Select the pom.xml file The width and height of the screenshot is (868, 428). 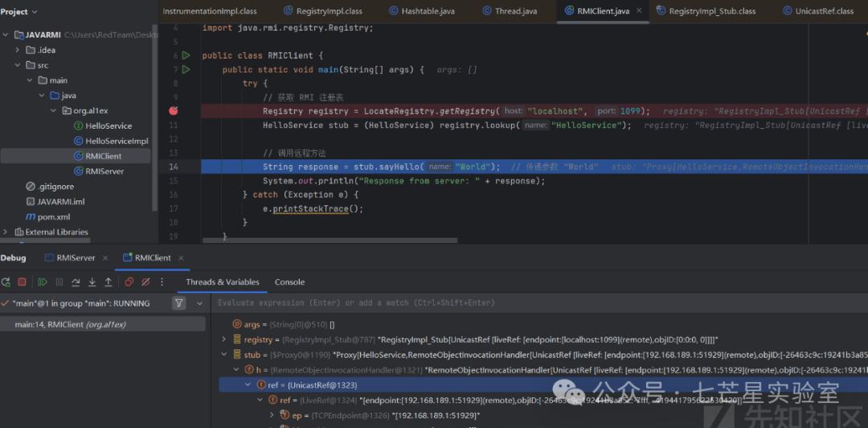pos(47,216)
